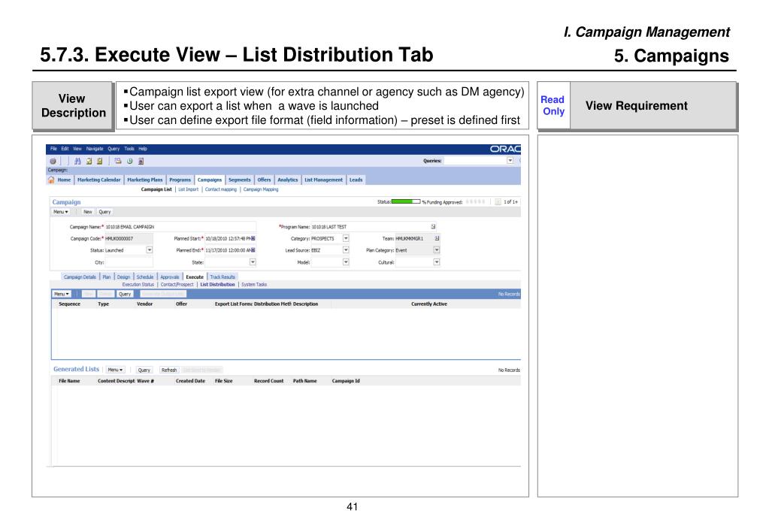Click the Queries input box
This screenshot has height=532, width=769.
(x=475, y=160)
